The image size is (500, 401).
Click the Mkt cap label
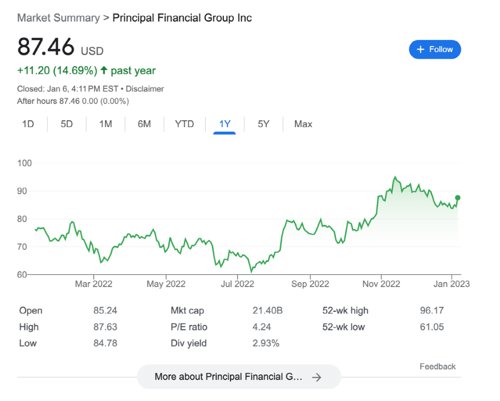click(x=187, y=310)
